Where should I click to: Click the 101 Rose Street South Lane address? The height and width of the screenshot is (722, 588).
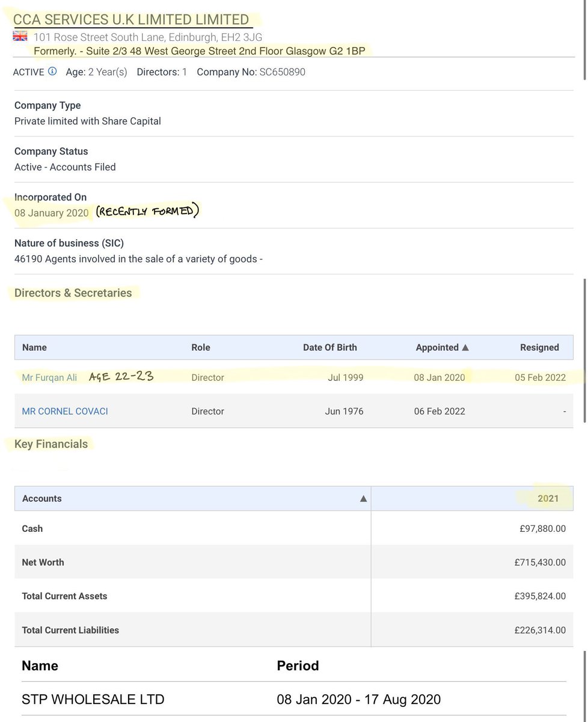(x=148, y=37)
